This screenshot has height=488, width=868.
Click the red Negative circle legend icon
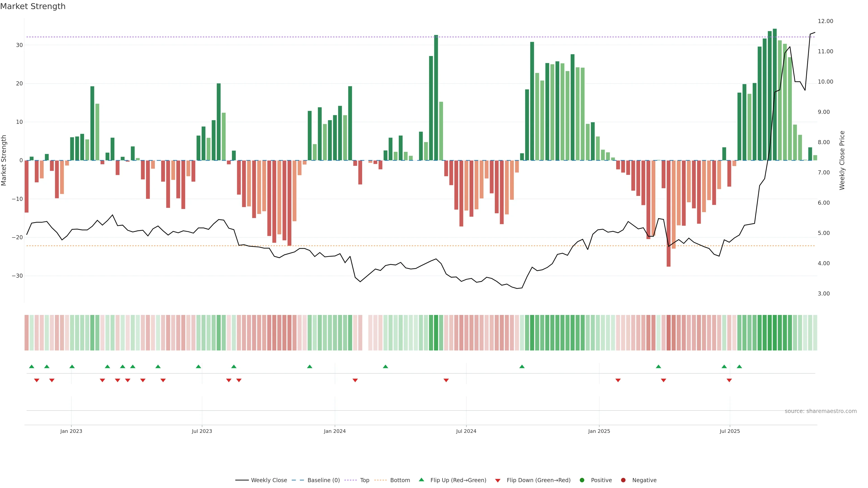pos(623,480)
